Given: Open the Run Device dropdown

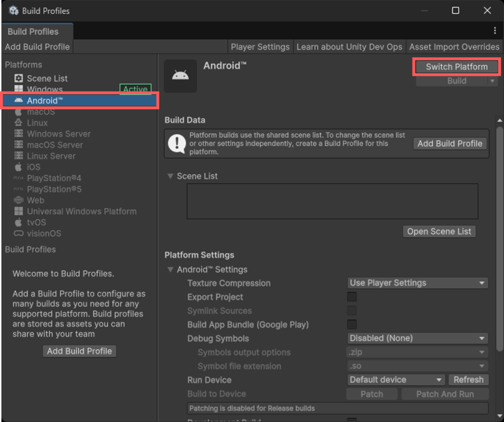Looking at the screenshot, I should [x=396, y=380].
